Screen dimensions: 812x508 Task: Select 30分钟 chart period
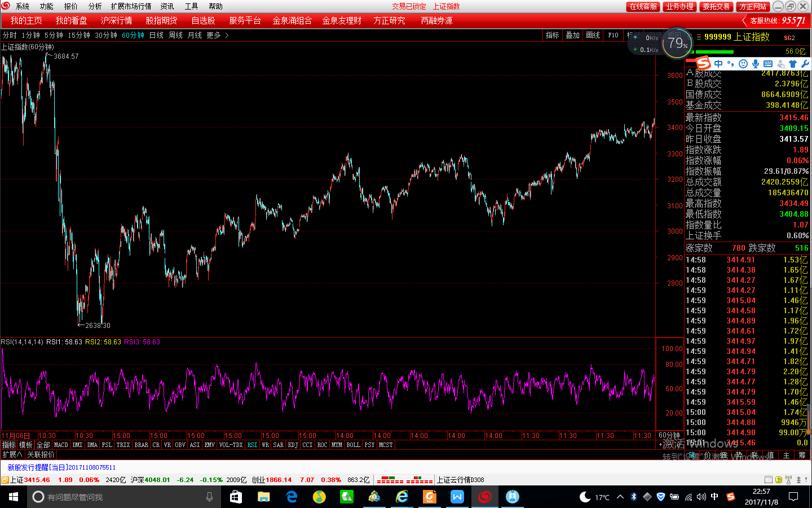pos(106,35)
